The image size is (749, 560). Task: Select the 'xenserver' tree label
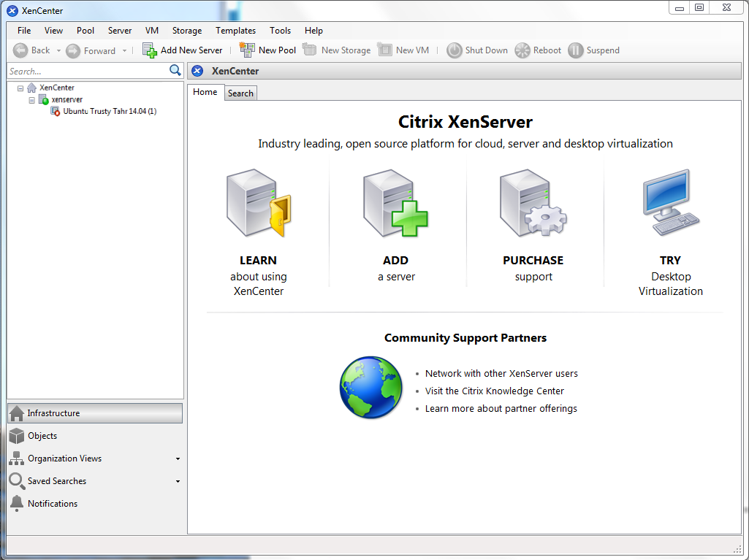tap(67, 100)
